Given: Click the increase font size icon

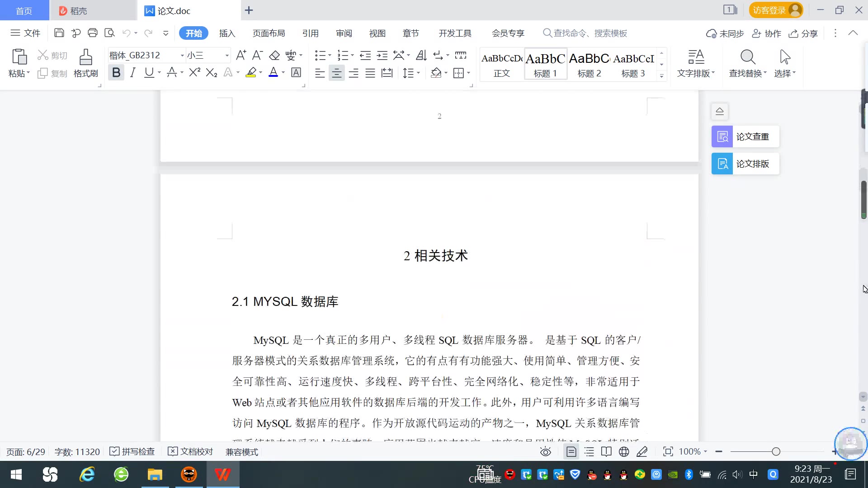Looking at the screenshot, I should point(241,55).
